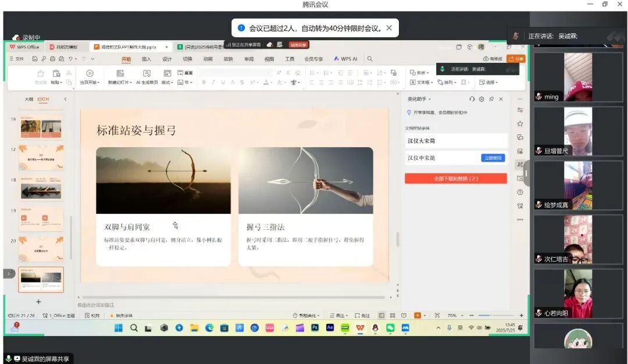Open the 智能美化 dropdown in status bar
The height and width of the screenshot is (364, 628).
click(x=306, y=316)
